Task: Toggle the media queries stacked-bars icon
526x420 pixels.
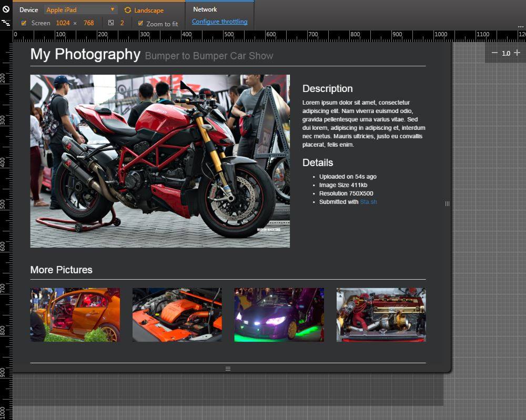Action: (6, 23)
